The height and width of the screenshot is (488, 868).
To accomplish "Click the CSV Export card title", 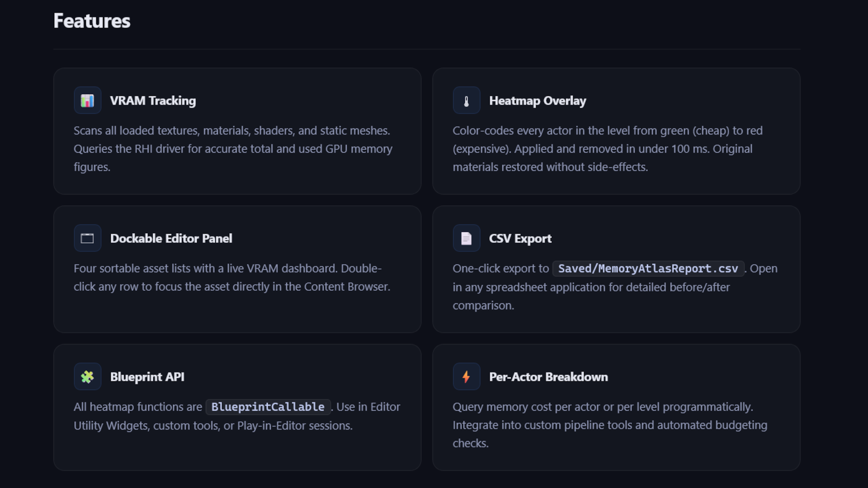I will tap(520, 238).
